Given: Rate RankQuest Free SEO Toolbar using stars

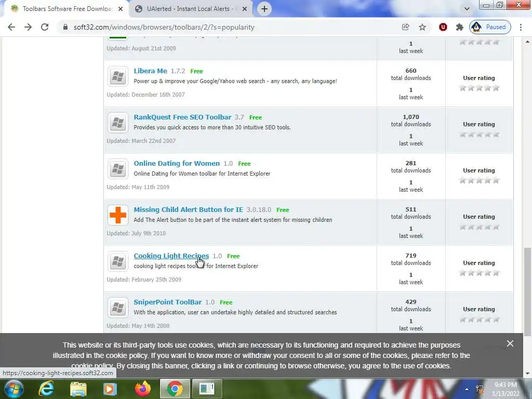Looking at the screenshot, I should 479,135.
